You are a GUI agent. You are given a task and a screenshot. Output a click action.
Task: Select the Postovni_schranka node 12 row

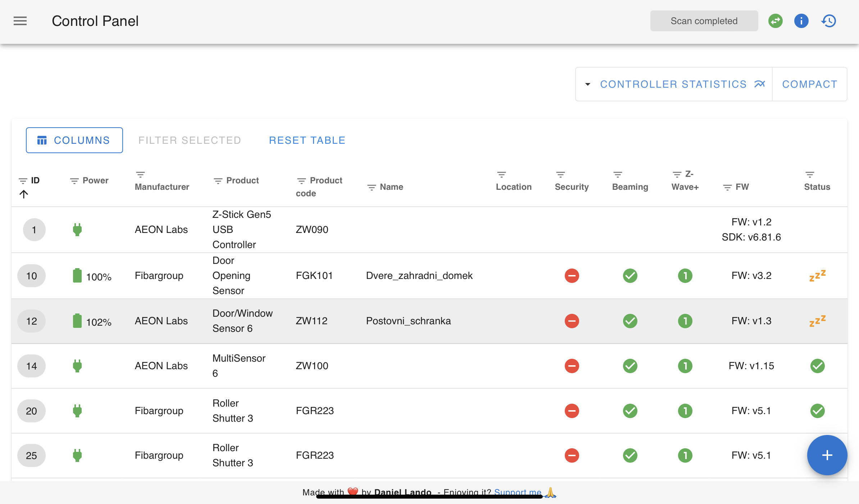coord(408,321)
